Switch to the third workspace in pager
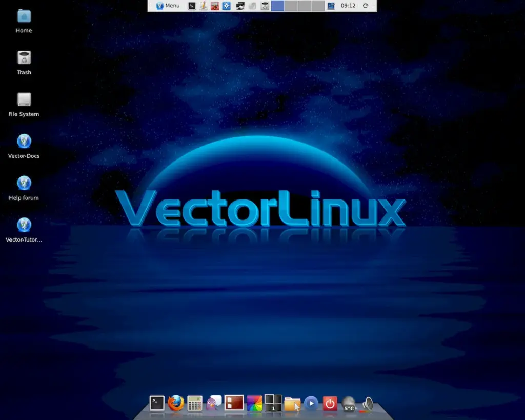Screen dimensions: 525x420 click(x=305, y=6)
